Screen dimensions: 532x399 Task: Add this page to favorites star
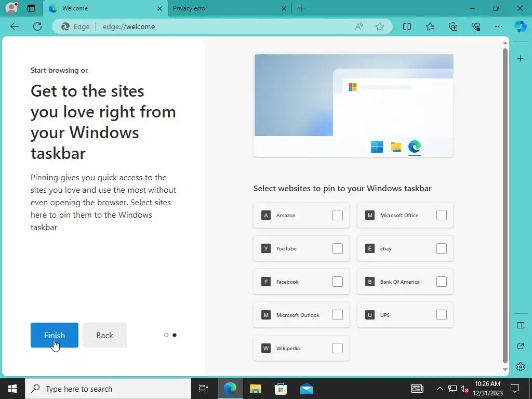(380, 26)
